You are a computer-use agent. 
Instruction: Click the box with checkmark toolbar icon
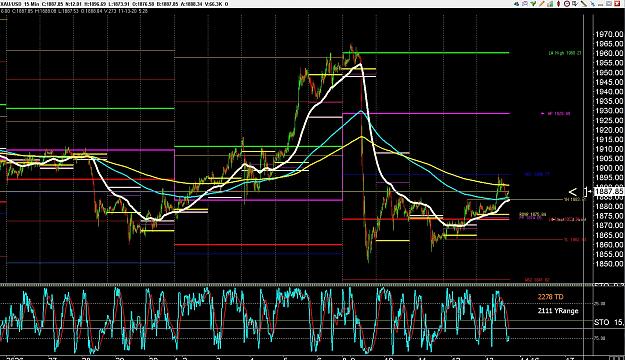(575, 4)
